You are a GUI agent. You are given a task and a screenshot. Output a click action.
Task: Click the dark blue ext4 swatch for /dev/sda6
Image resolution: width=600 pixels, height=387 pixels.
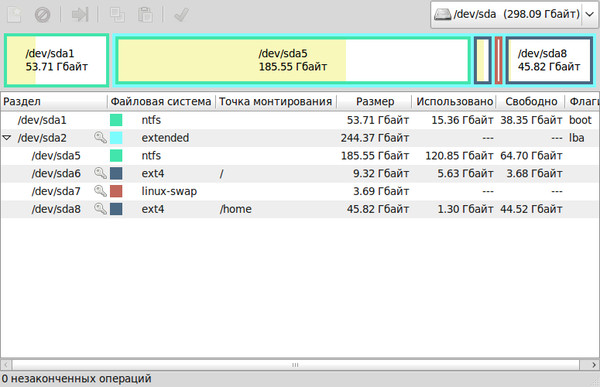(x=116, y=173)
